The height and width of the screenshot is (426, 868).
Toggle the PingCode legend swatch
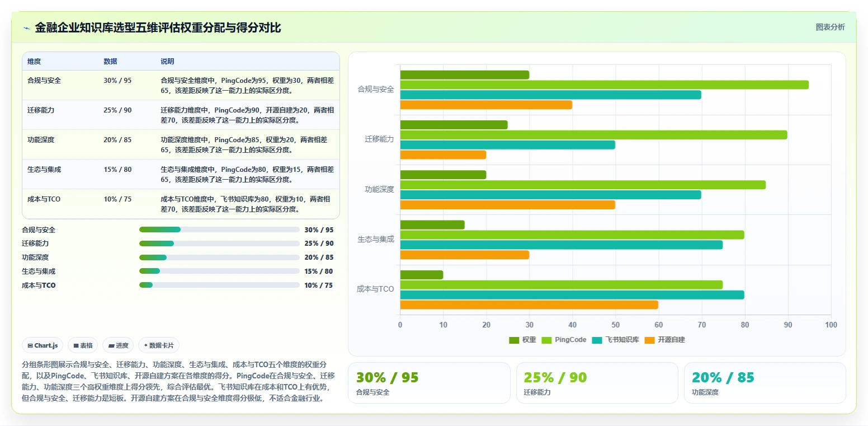(x=547, y=340)
